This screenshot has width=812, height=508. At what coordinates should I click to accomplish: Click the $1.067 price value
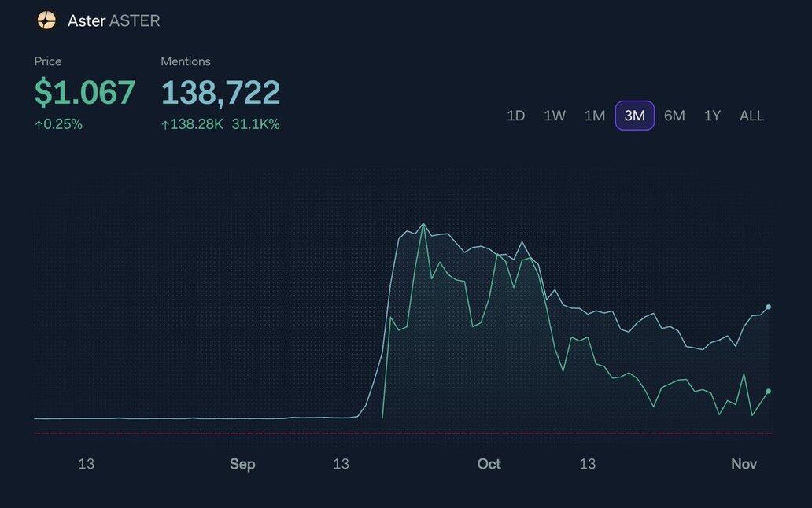[x=85, y=93]
